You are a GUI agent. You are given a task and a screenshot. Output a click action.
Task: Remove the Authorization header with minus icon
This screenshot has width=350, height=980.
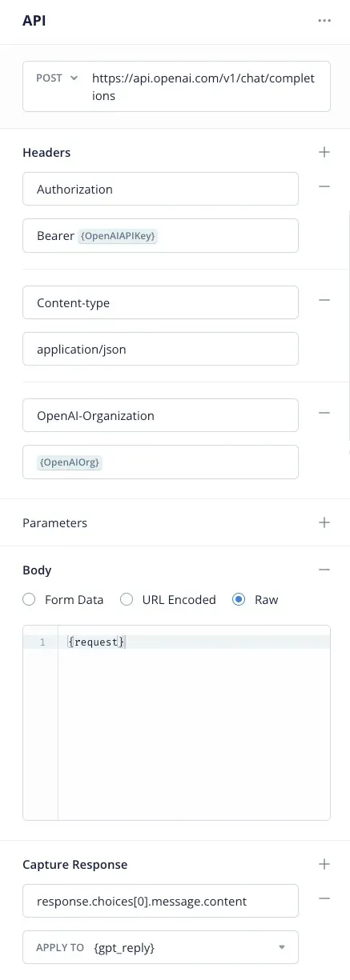[x=324, y=186]
